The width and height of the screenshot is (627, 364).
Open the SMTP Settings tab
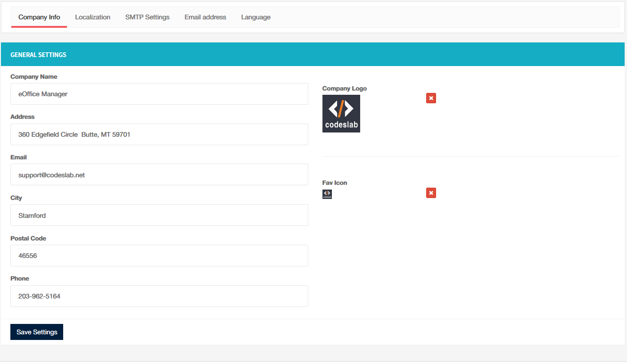[x=147, y=17]
